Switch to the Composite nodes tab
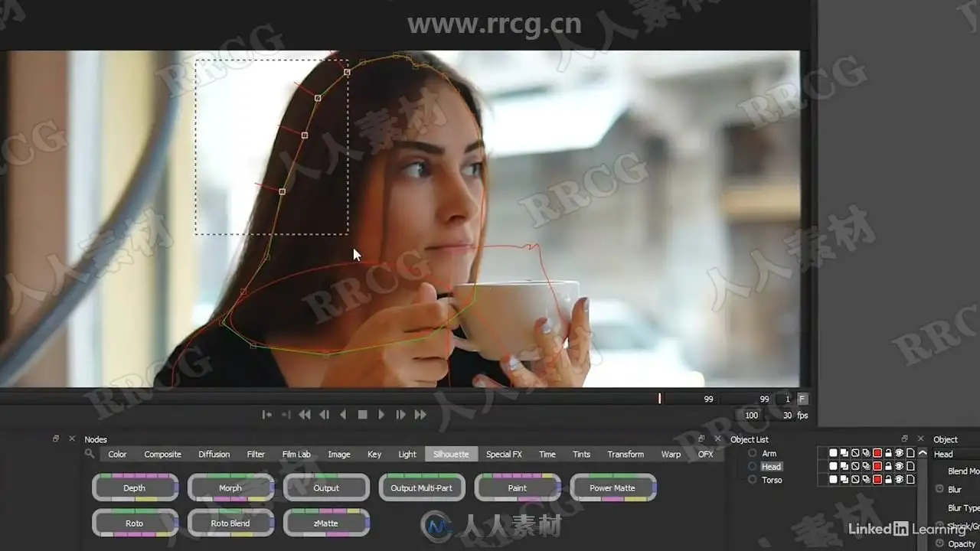980x551 pixels. [162, 454]
